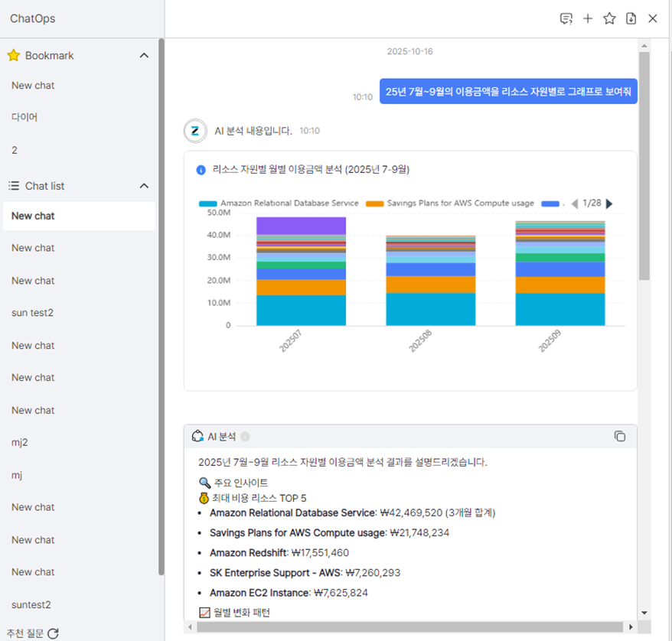This screenshot has height=641, width=672.
Task: Go to previous chart legend page
Action: (574, 203)
